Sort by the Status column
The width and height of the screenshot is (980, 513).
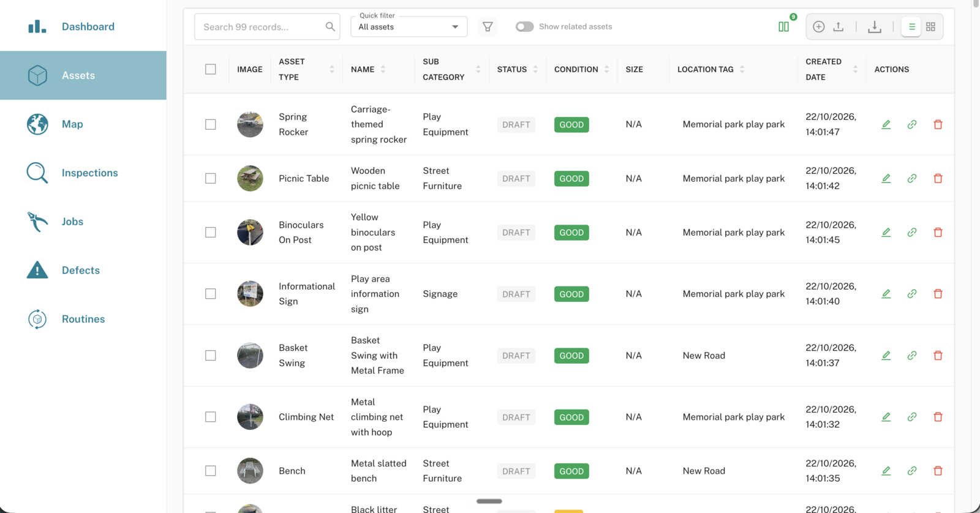535,69
